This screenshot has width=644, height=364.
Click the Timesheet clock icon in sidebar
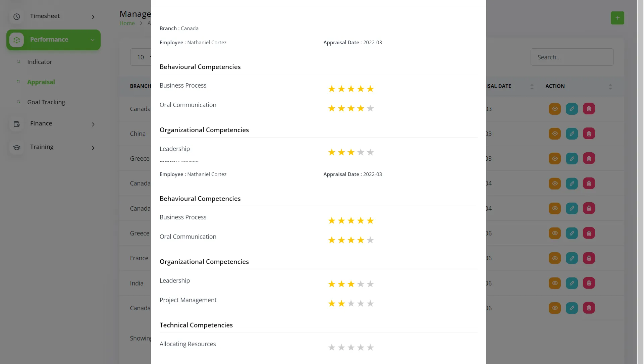pyautogui.click(x=17, y=16)
